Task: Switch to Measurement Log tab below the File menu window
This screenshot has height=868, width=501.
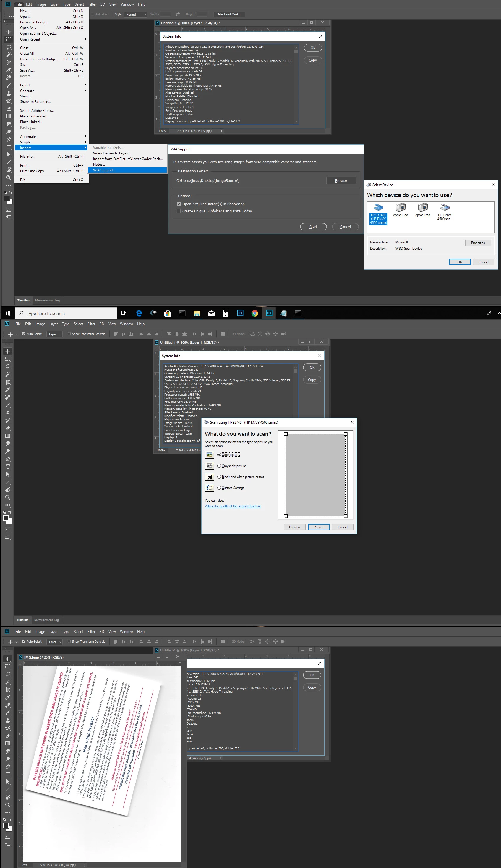Action: (x=48, y=301)
